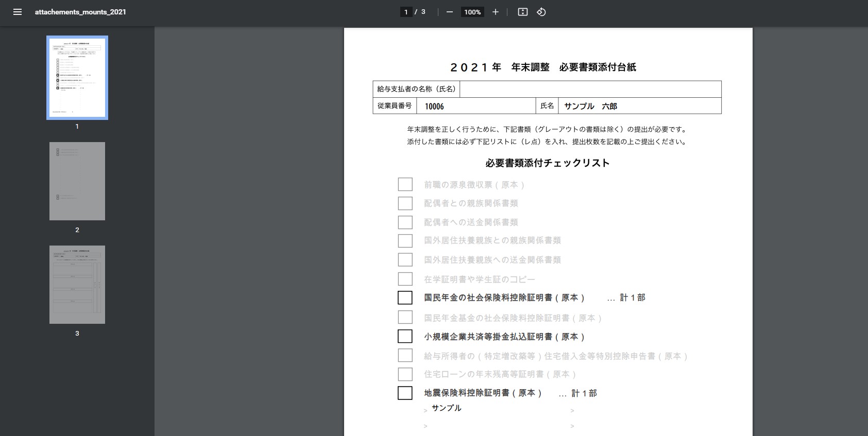The image size is (868, 436).
Task: Rotate the document counterclockwise
Action: [541, 12]
